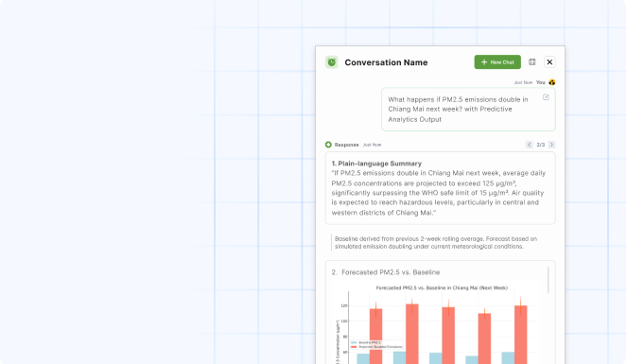The image size is (627, 364).
Task: Edit the PM2.5 question message
Action: click(x=546, y=97)
